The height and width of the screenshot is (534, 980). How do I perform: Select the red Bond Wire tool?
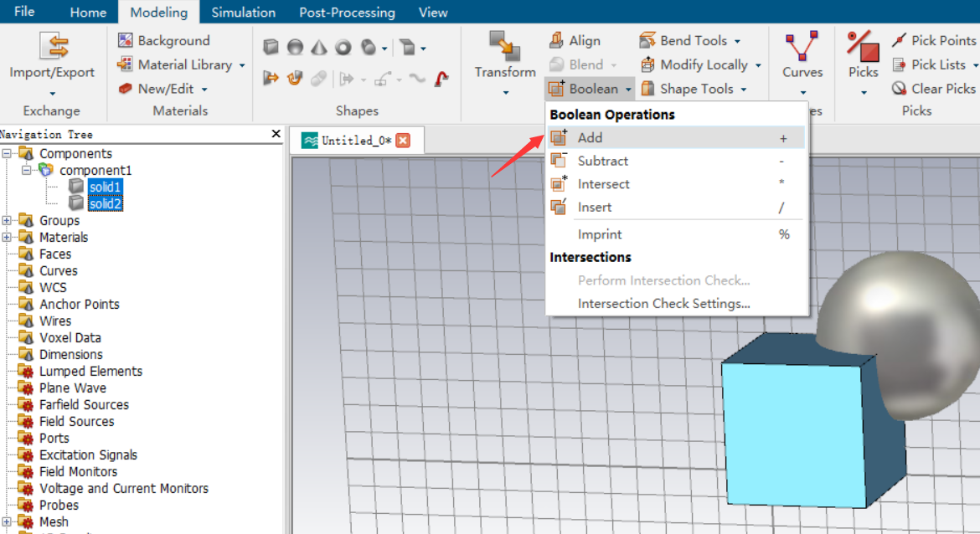coord(441,79)
